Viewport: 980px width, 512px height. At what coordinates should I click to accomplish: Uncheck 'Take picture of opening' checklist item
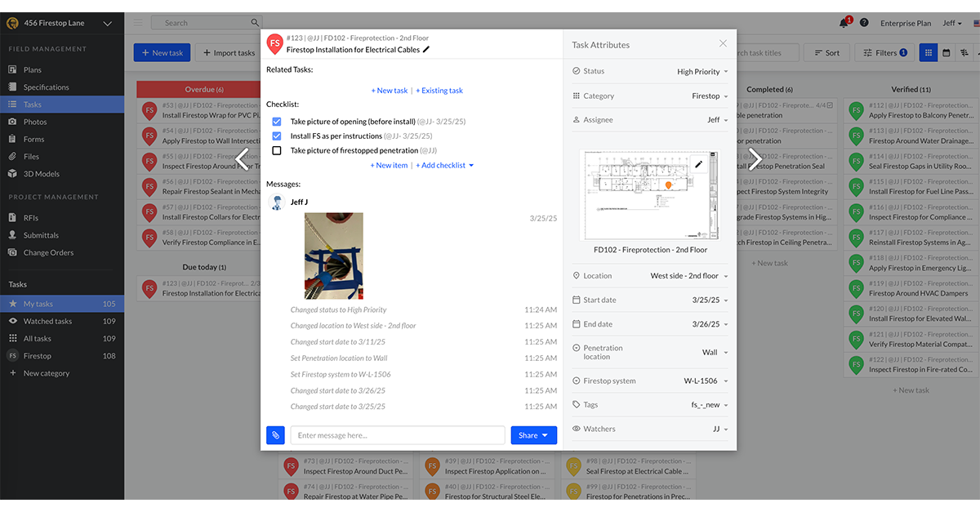pyautogui.click(x=276, y=122)
